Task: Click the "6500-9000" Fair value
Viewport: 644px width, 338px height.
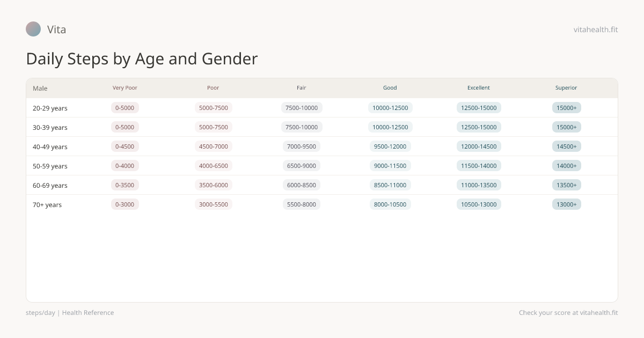Action: click(x=302, y=166)
